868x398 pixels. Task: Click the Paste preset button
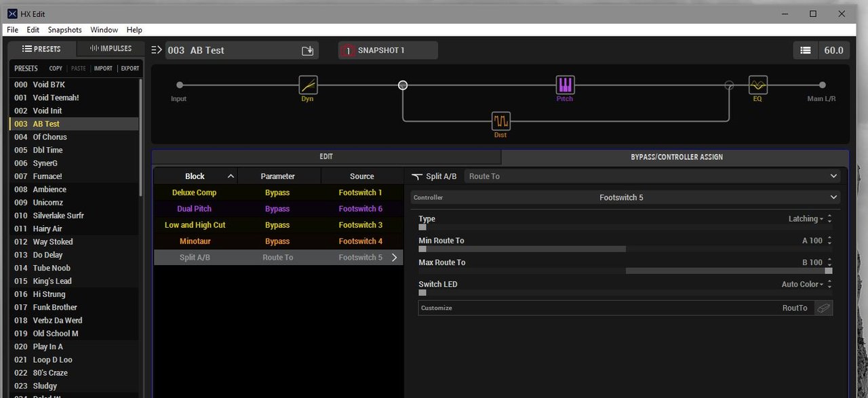click(x=79, y=68)
